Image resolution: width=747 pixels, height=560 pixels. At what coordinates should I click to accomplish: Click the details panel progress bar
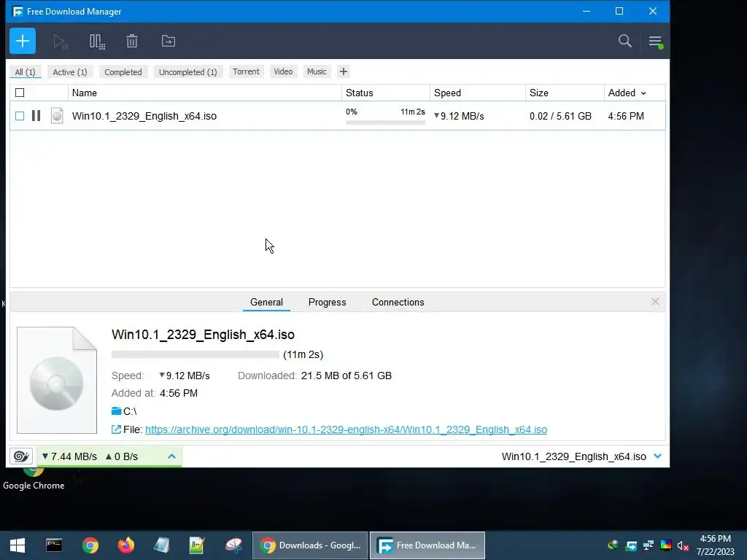click(195, 354)
